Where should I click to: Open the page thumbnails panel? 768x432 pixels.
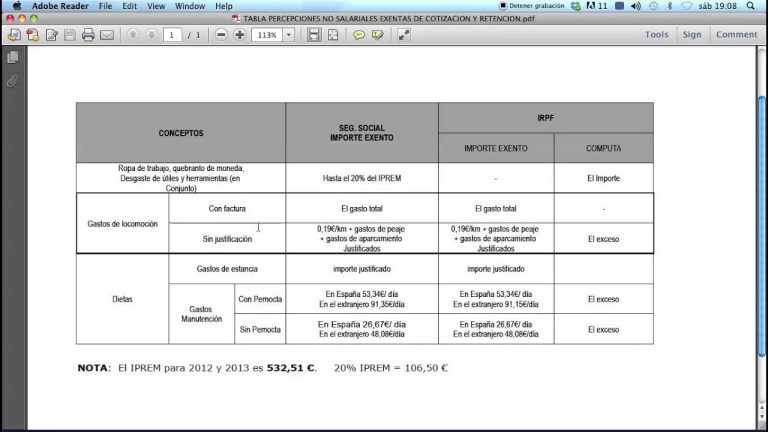pos(13,58)
